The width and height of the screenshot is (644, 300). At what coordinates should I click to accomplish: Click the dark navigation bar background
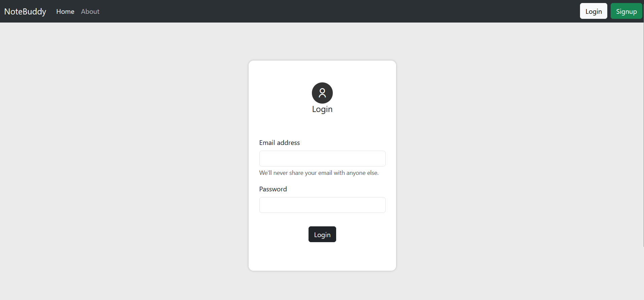coord(303,11)
